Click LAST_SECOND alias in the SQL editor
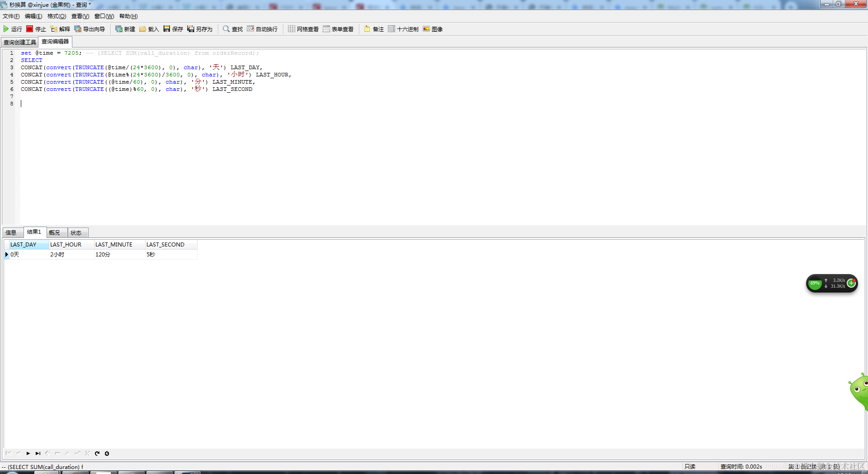Viewport: 868px width, 474px height. click(232, 89)
